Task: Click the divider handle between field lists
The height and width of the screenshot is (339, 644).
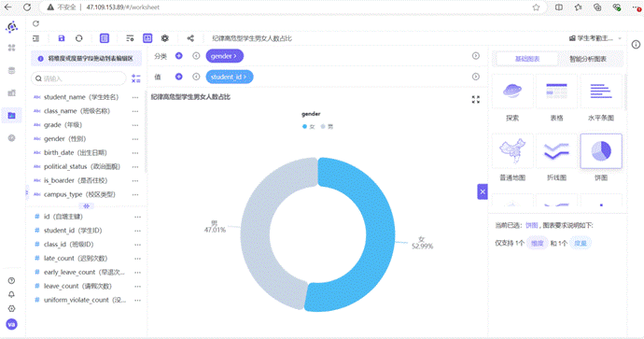Action: (86, 205)
